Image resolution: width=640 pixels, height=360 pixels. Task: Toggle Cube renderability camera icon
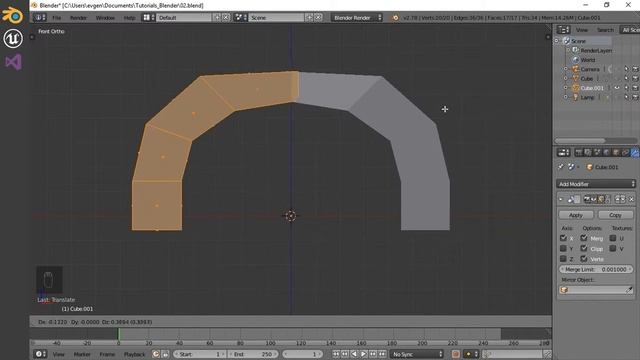(635, 78)
